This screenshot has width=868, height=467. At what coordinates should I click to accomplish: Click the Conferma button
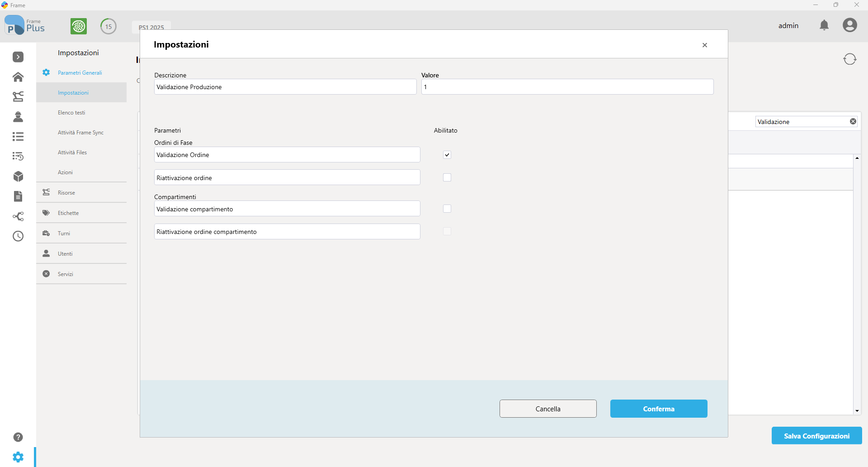659,409
